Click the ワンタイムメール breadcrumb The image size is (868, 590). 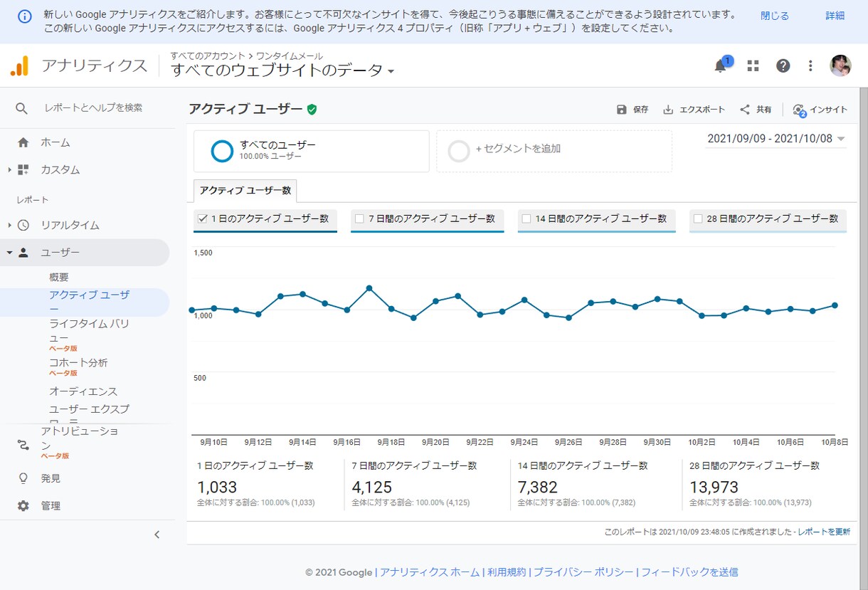coord(288,56)
